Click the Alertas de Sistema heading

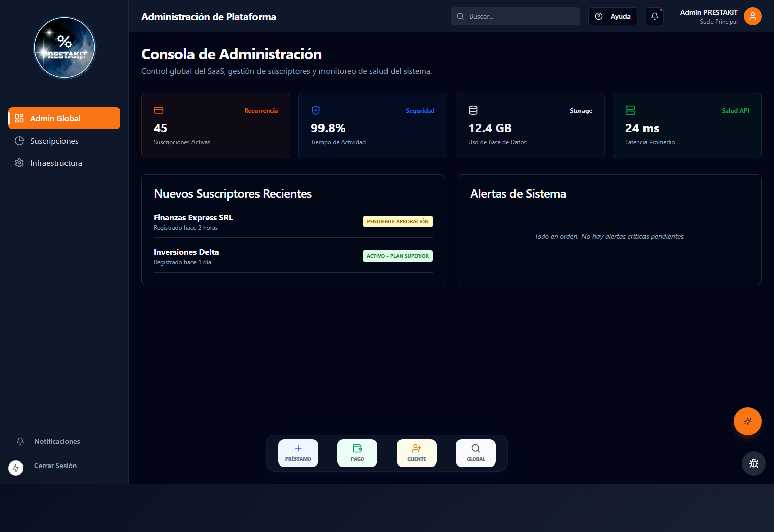[518, 194]
